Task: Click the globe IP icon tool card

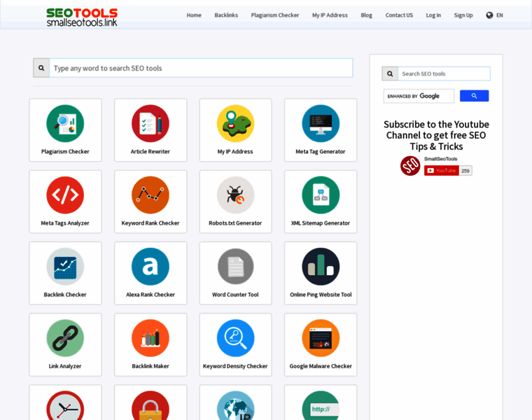Action: 235,402
